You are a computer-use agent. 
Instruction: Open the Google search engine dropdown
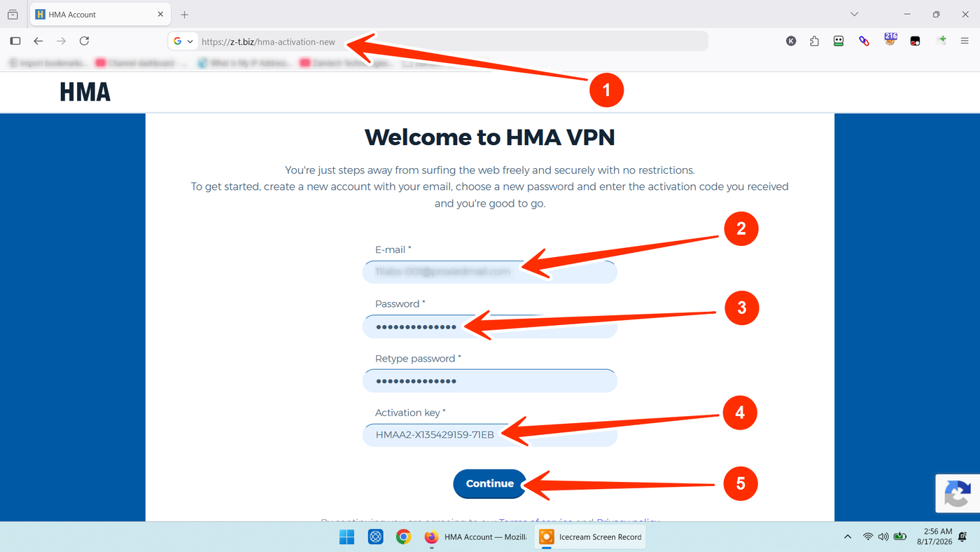183,41
